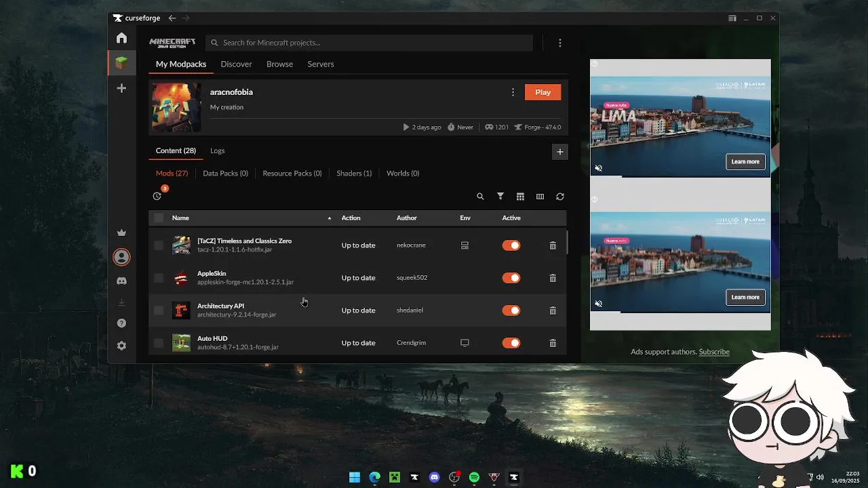The width and height of the screenshot is (868, 488).
Task: Open the help question mark icon
Action: click(x=121, y=323)
